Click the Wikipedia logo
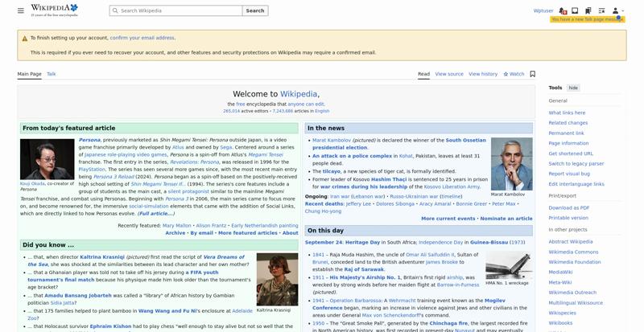This screenshot has height=332, width=644. (x=54, y=10)
